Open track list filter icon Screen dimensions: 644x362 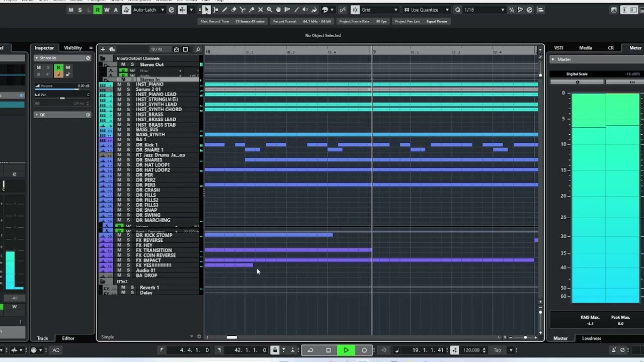coord(186,49)
